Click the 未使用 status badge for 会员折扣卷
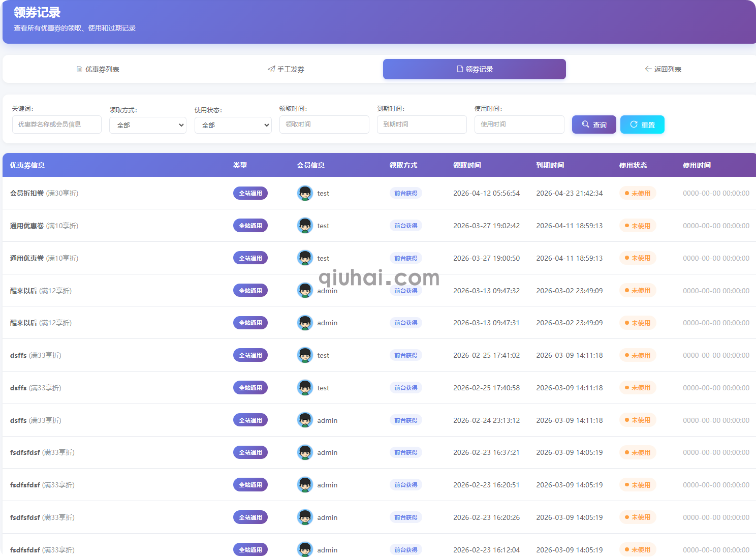Image resolution: width=756 pixels, height=557 pixels. click(638, 193)
